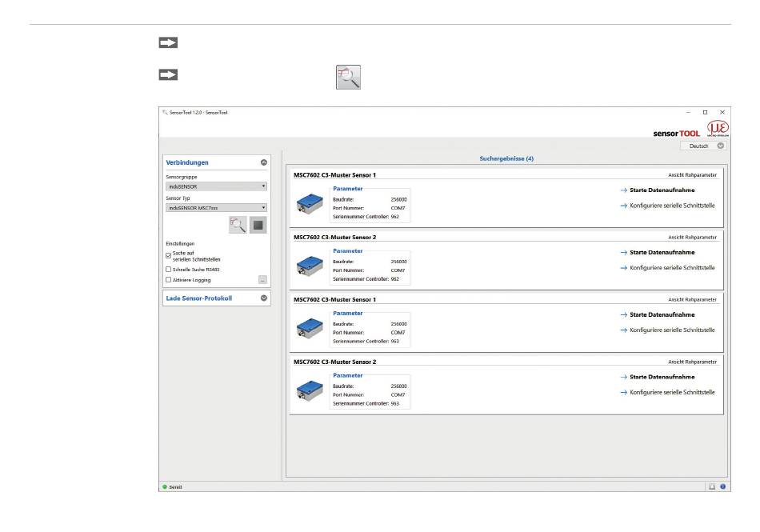760x532 pixels.
Task: Click the large magnifier search icon above window
Action: point(348,77)
